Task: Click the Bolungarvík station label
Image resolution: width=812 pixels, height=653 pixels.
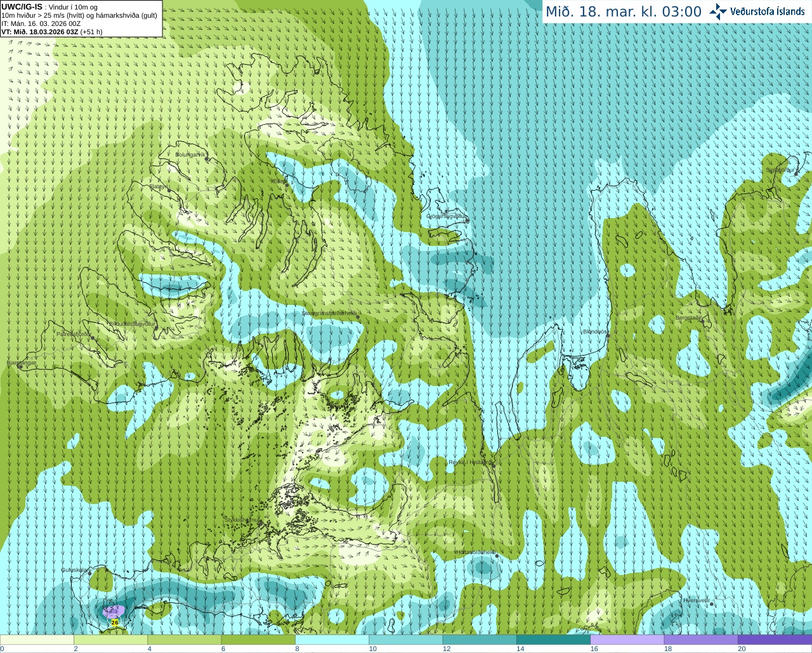Action: pos(191,155)
